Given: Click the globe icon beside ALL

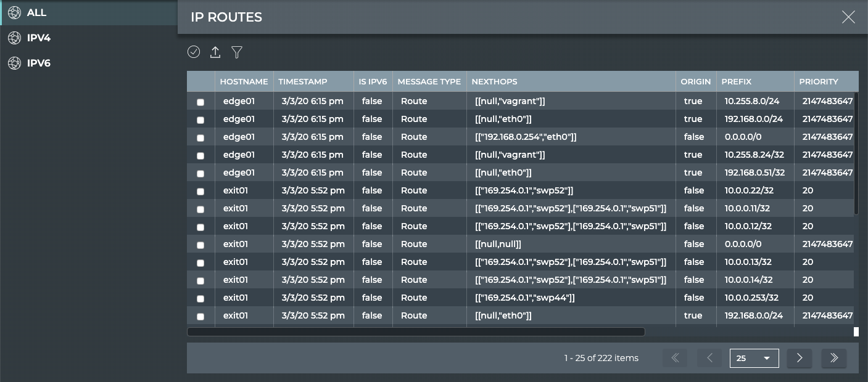Looking at the screenshot, I should pos(14,13).
